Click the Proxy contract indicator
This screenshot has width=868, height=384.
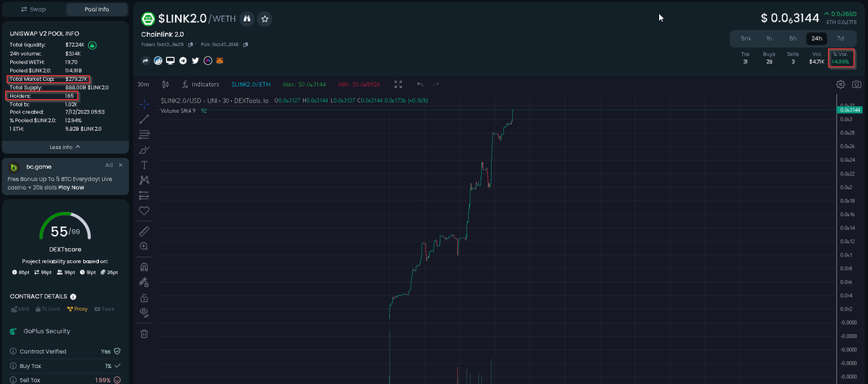coord(77,309)
